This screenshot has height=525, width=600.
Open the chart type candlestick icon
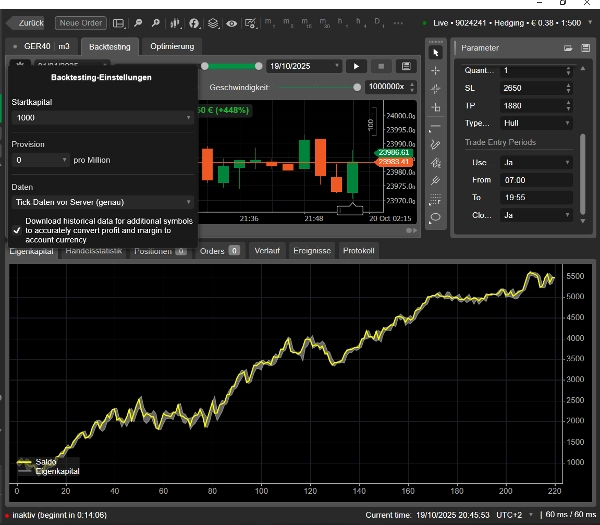point(175,23)
